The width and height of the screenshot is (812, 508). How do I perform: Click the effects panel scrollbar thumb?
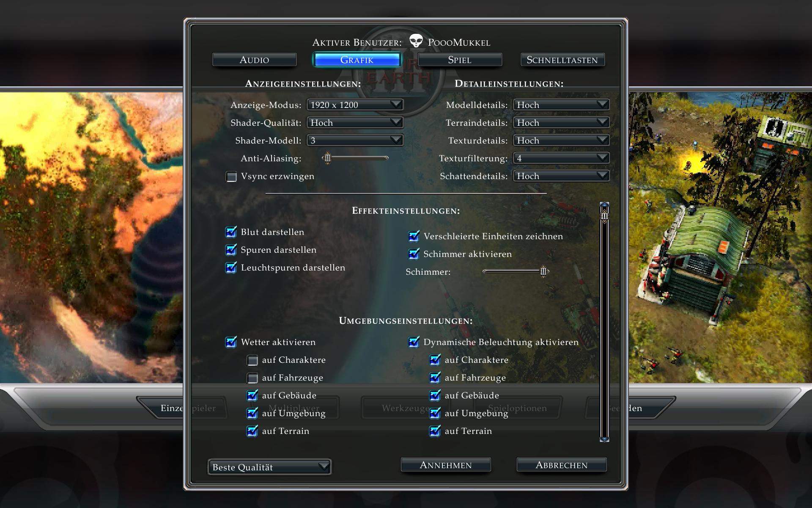point(604,216)
